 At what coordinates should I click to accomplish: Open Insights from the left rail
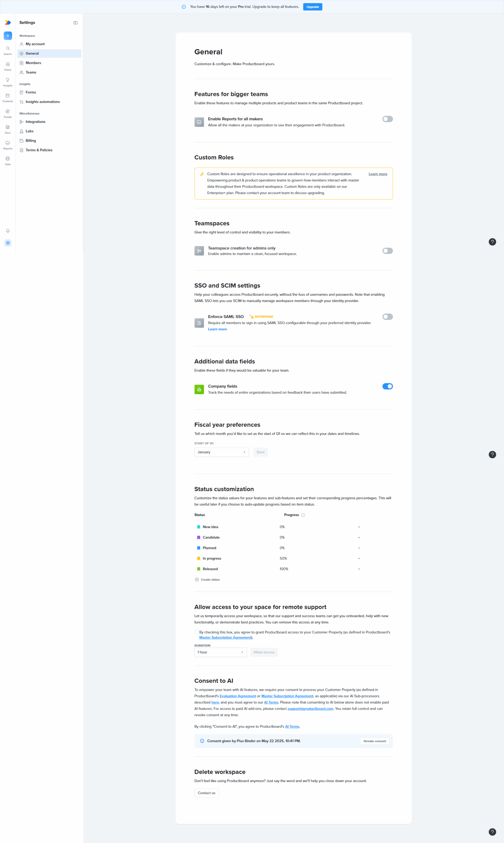pos(8,82)
